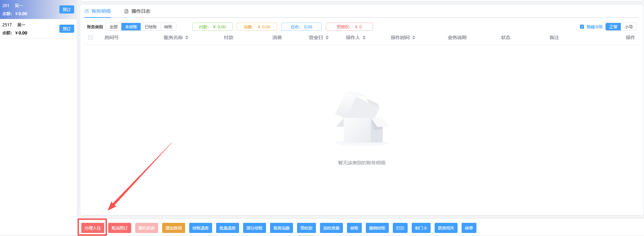
Task: Click the 消费 ¥0.00 summary box
Action: [257, 27]
